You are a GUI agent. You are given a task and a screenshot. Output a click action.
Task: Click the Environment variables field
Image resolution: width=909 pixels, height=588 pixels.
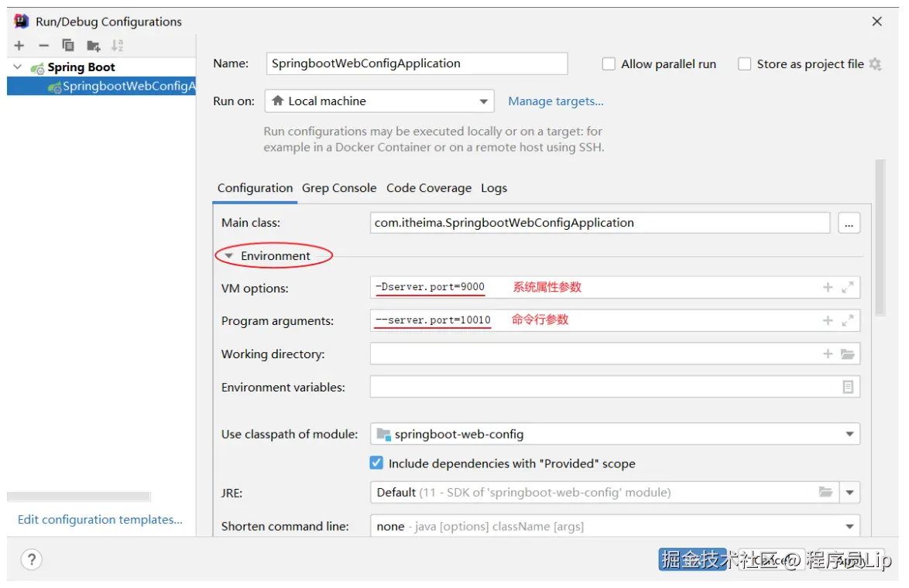tap(615, 387)
